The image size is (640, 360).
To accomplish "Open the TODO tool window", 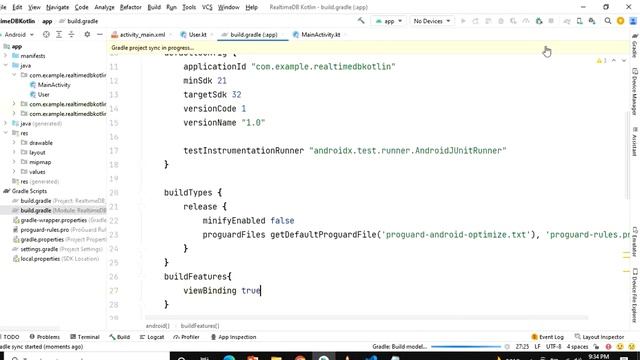I will click(x=11, y=337).
